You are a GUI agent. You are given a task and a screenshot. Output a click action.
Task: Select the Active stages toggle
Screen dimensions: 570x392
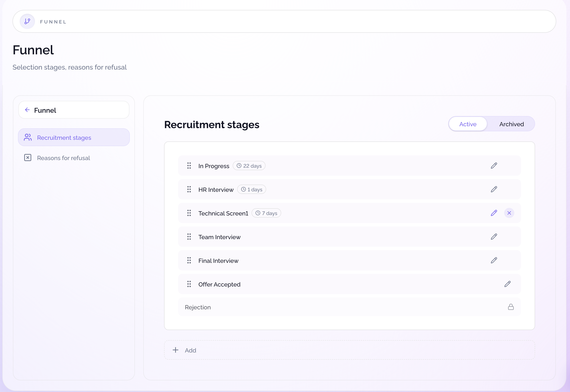coord(468,124)
